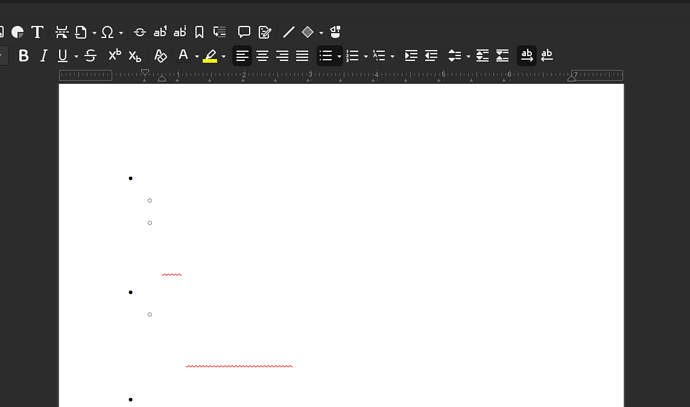Increase the paragraph indent

click(x=411, y=56)
